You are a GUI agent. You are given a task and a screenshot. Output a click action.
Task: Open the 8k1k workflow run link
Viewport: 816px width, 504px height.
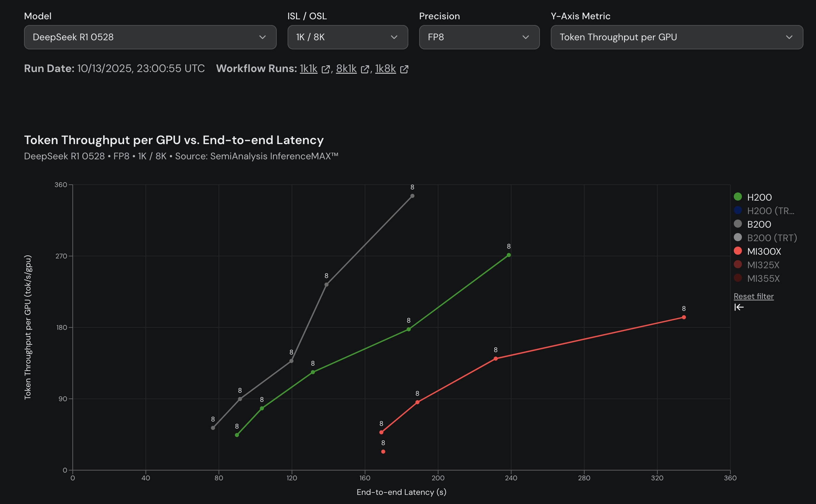coord(346,69)
